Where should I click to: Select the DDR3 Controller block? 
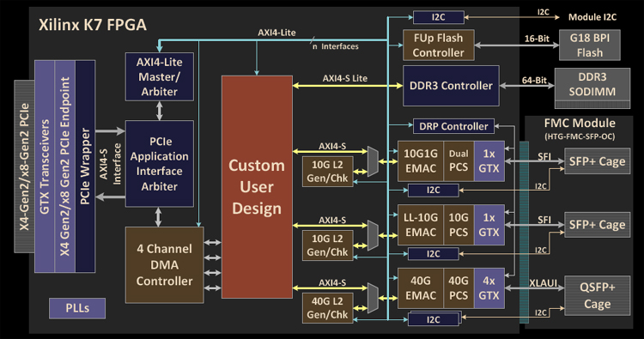tap(451, 86)
